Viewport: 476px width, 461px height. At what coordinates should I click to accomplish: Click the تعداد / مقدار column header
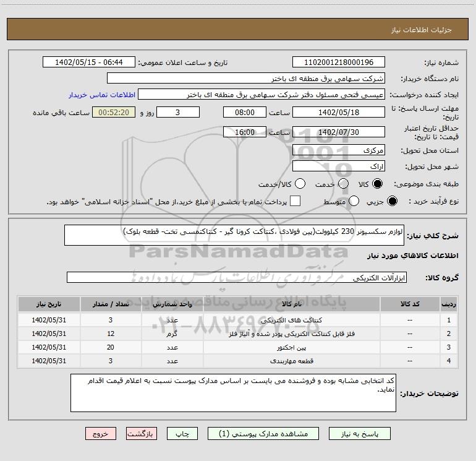click(111, 304)
